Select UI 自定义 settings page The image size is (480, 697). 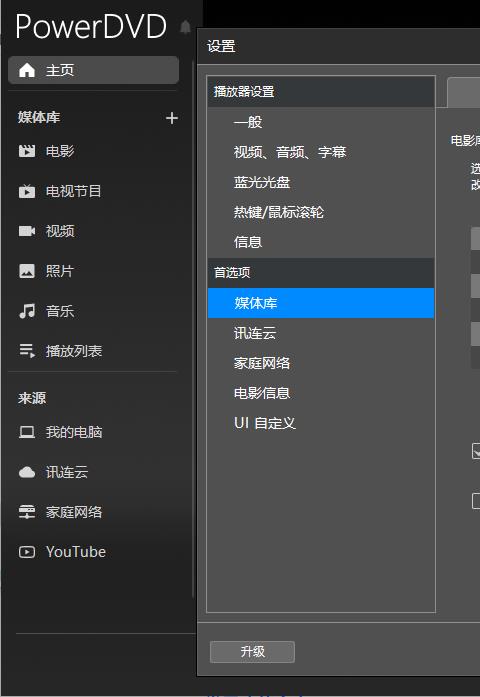[x=321, y=423]
